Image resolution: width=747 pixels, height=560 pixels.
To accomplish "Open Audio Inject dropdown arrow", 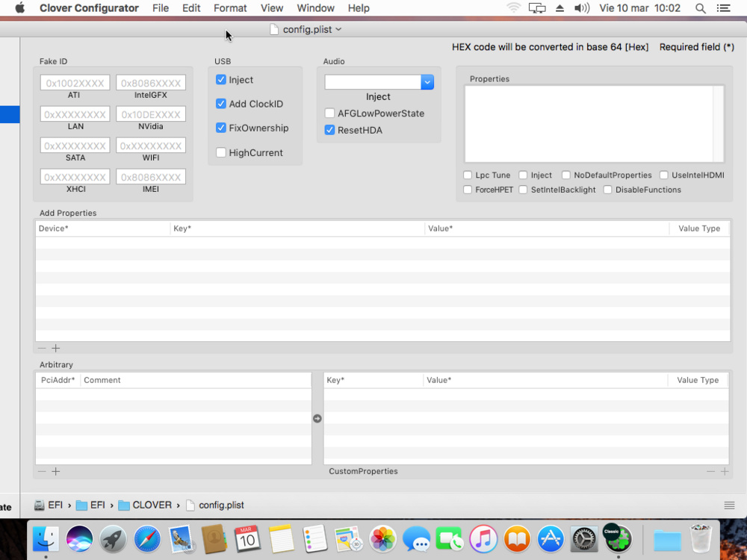I will 427,82.
